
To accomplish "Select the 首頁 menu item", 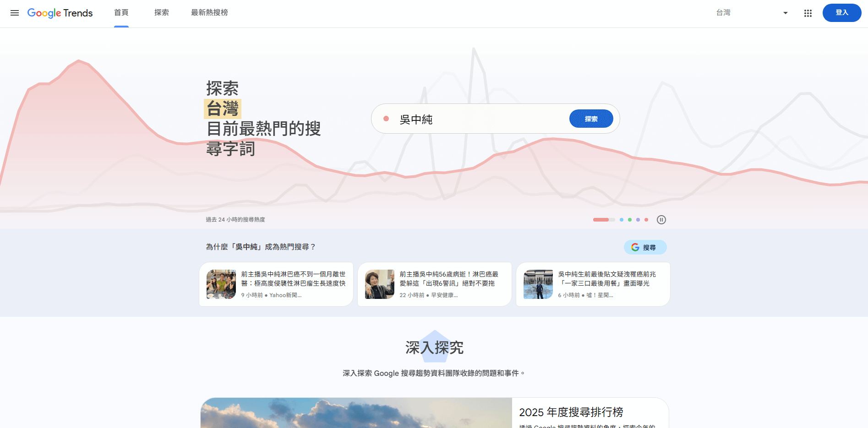I will tap(121, 13).
